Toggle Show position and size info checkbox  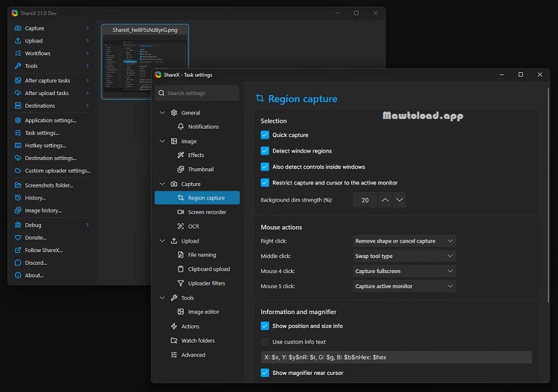265,326
